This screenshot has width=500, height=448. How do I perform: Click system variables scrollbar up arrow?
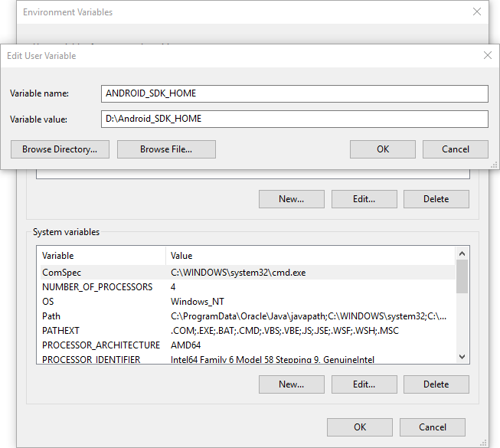click(462, 253)
